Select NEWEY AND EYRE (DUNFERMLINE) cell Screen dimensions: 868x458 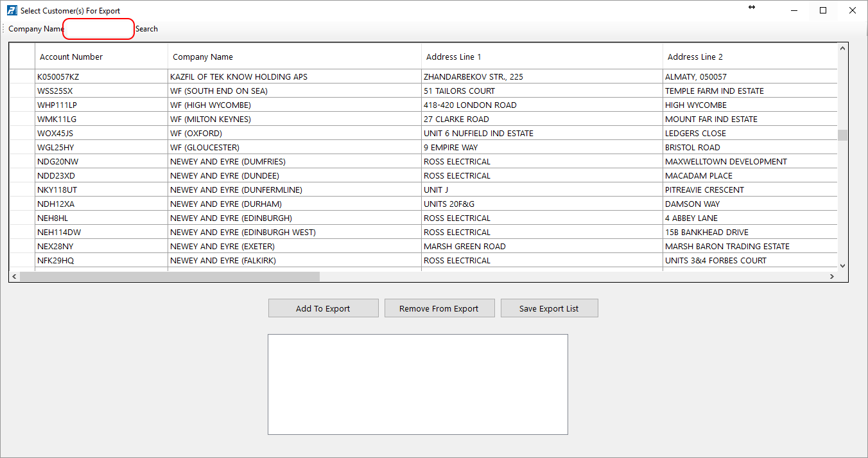coord(295,189)
